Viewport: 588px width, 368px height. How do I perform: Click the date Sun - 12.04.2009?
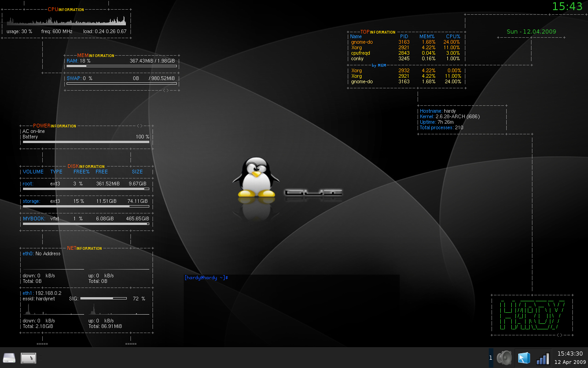[531, 32]
